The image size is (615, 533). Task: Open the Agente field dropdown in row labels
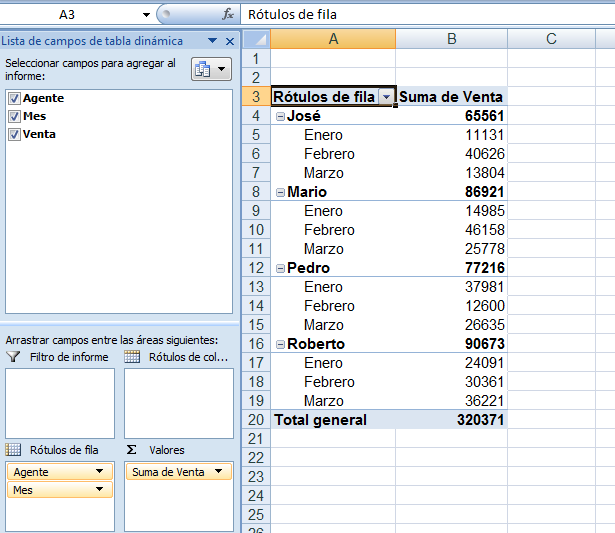click(100, 471)
